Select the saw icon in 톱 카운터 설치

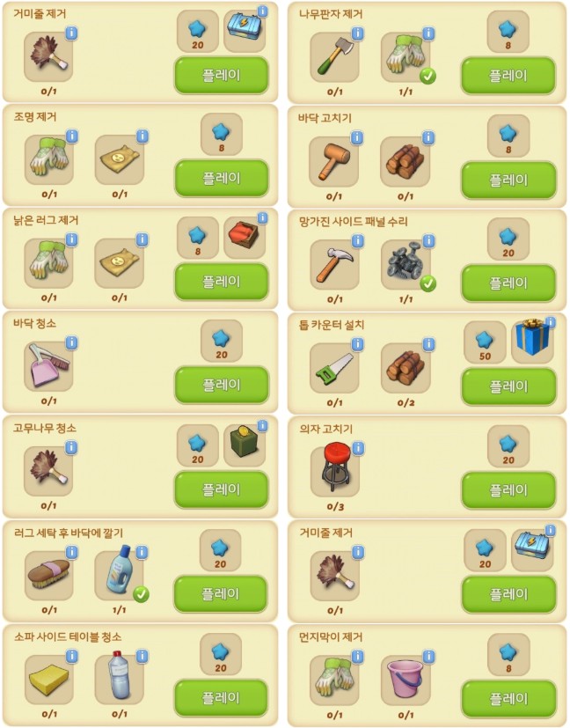(334, 368)
